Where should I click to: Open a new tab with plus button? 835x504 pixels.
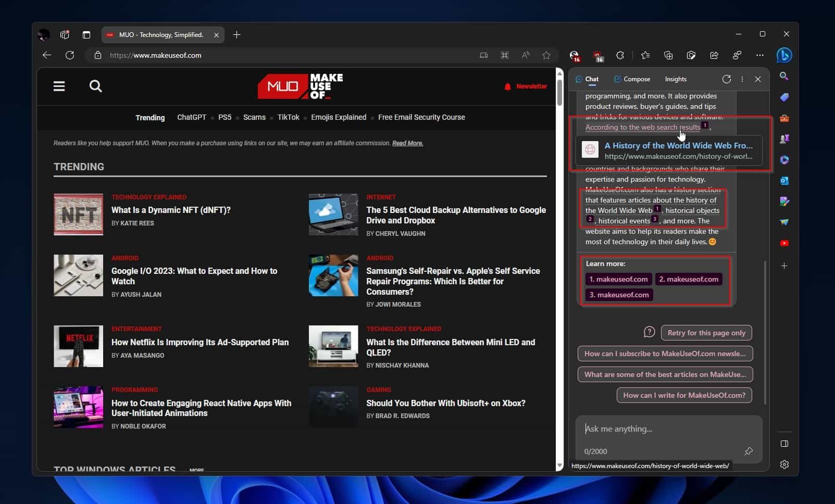pos(236,35)
